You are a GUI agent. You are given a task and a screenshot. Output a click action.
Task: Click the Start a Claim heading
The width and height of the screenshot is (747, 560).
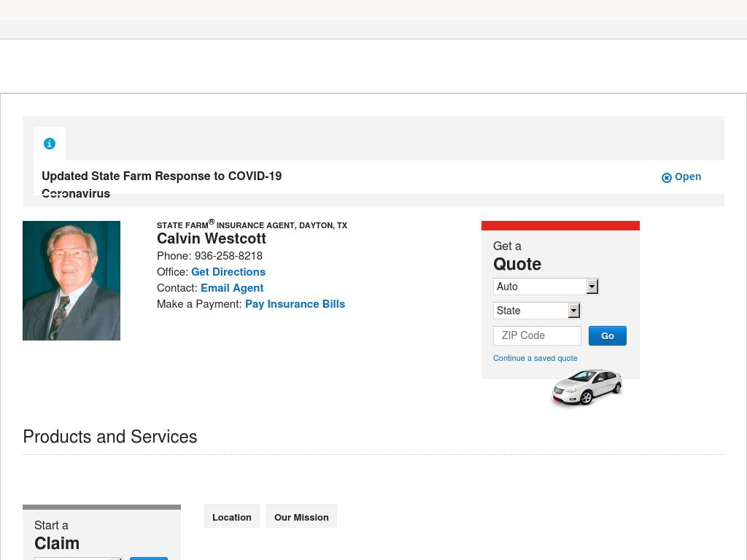[x=57, y=536]
